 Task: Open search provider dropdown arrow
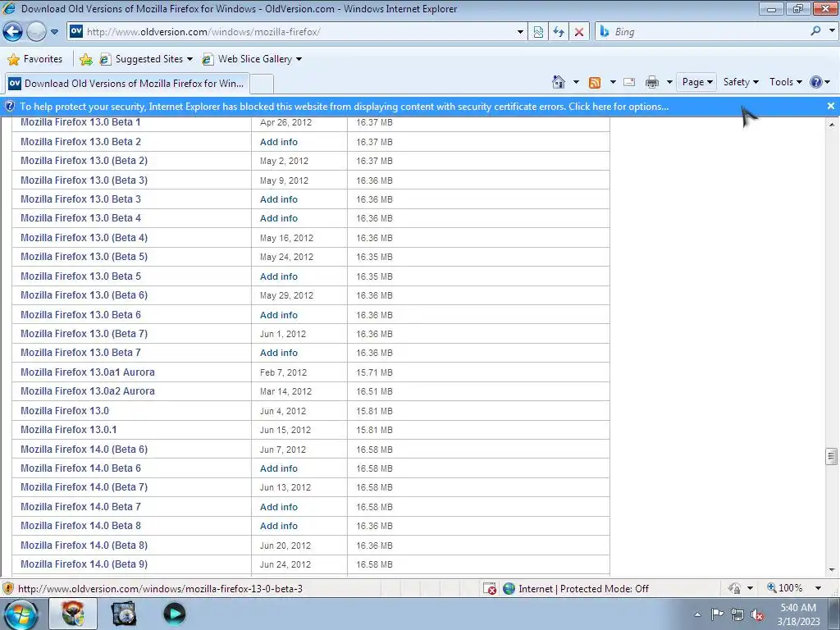pyautogui.click(x=832, y=31)
